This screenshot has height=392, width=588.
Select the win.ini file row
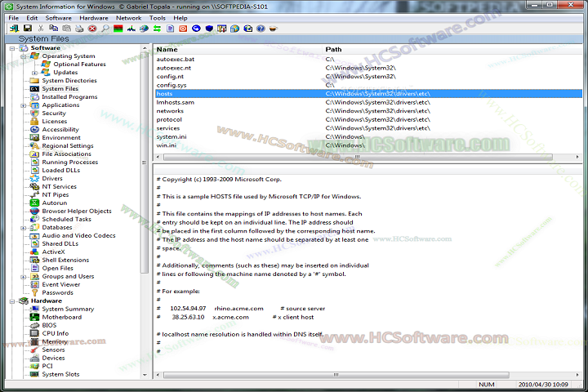pyautogui.click(x=368, y=145)
